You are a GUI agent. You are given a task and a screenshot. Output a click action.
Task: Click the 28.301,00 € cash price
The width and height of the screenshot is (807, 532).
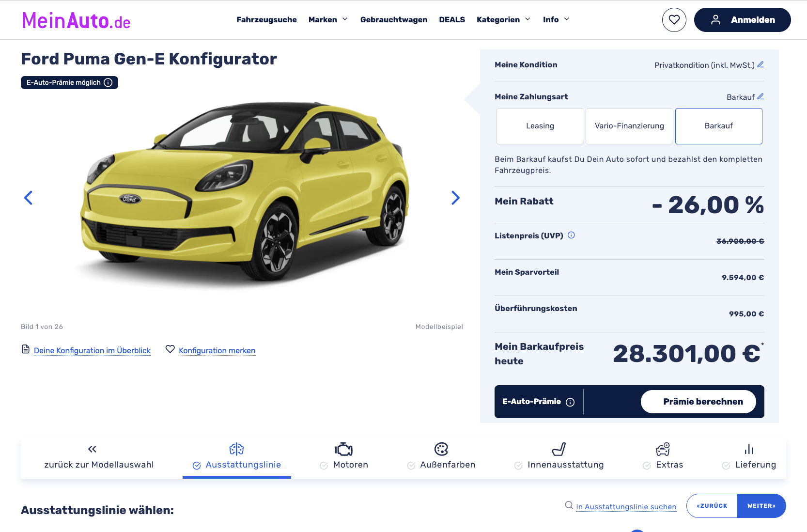(687, 353)
